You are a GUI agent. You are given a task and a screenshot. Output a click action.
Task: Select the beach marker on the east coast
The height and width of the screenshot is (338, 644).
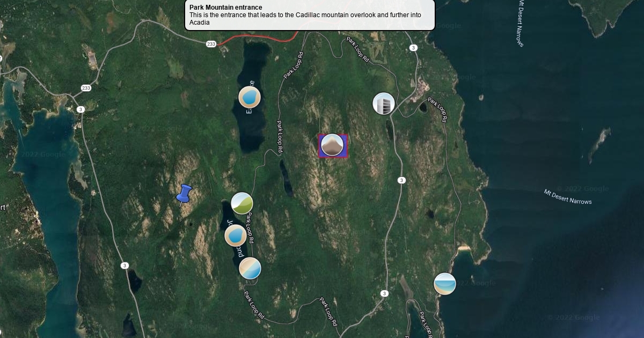coord(445,284)
